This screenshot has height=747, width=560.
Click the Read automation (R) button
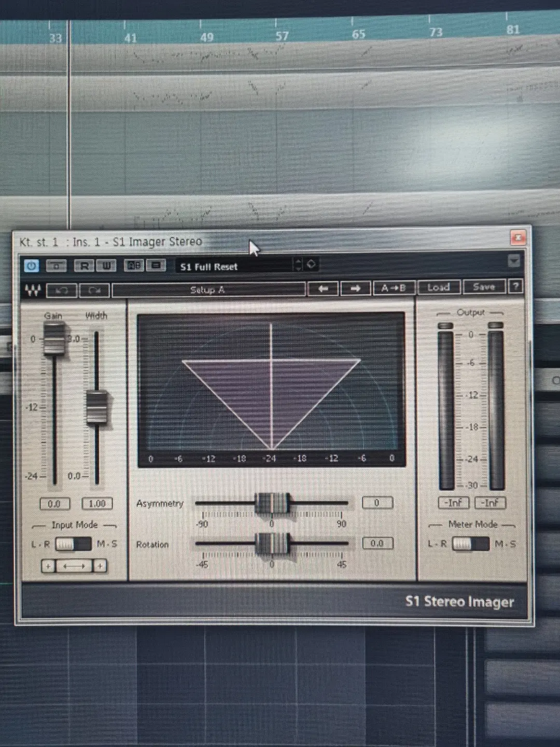click(84, 266)
